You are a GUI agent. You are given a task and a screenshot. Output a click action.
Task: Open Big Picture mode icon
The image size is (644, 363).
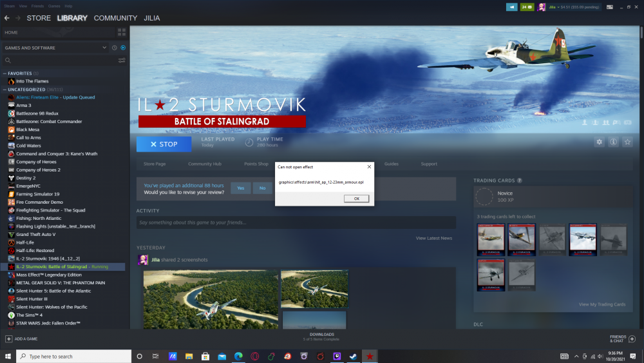(610, 7)
